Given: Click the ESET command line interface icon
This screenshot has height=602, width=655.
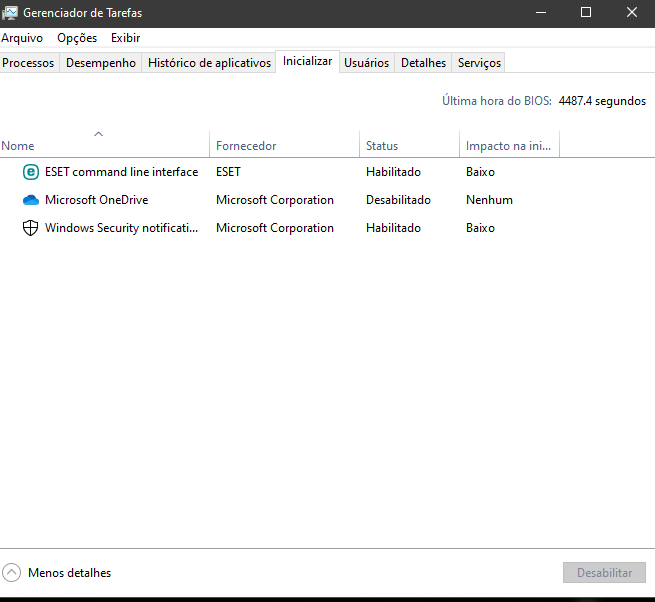Looking at the screenshot, I should (x=30, y=172).
